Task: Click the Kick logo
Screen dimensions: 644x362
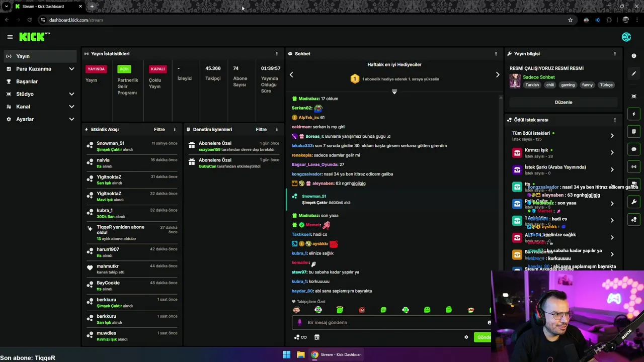Action: (x=34, y=37)
